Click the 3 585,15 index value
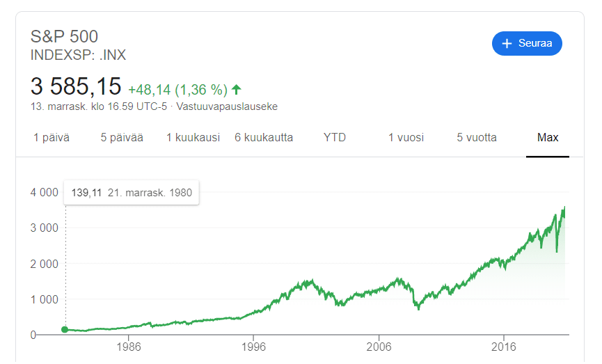 click(x=76, y=86)
